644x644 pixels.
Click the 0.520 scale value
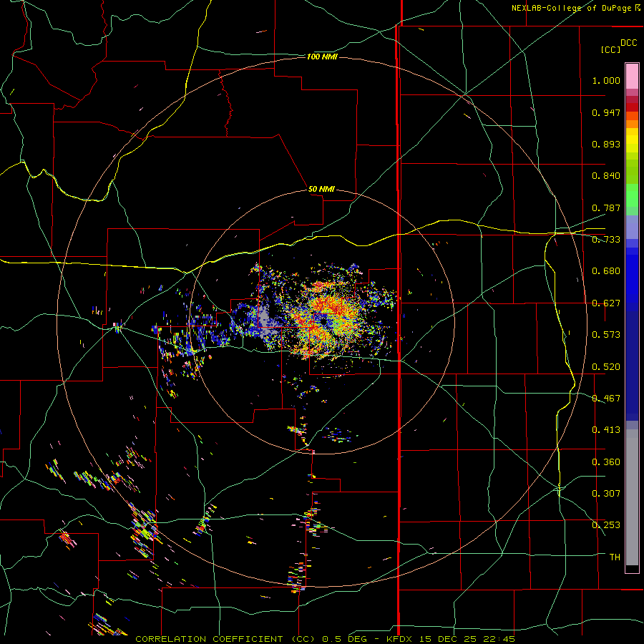click(x=606, y=367)
